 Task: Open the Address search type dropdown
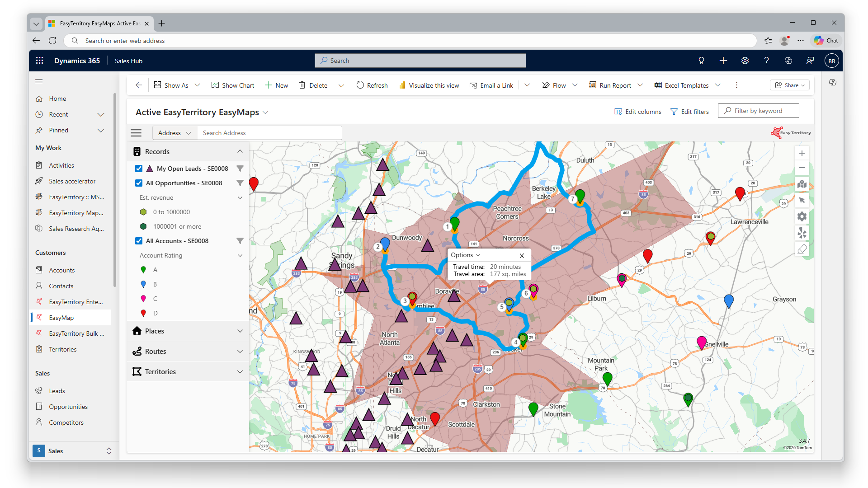coord(175,133)
